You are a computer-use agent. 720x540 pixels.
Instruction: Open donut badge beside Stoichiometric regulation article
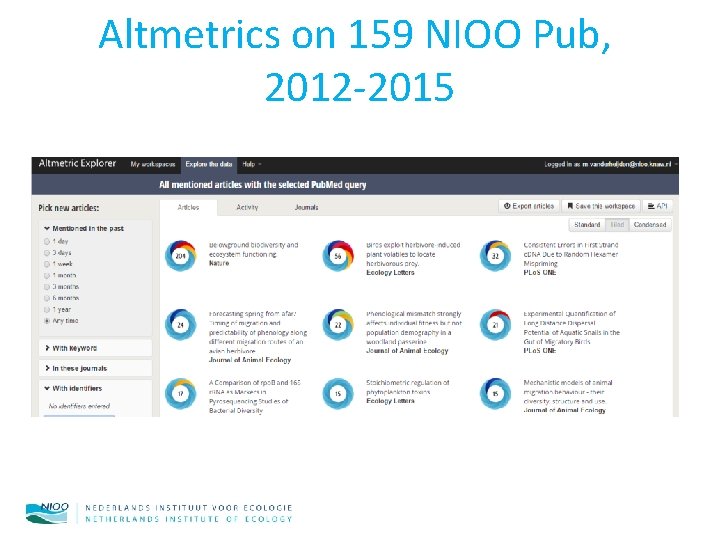point(338,394)
